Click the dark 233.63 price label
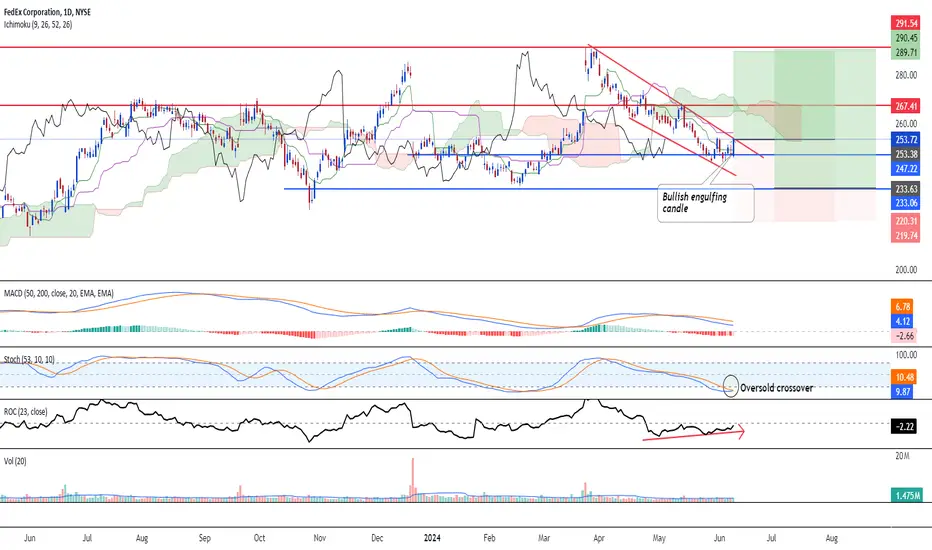Screen dimensions: 932x550 click(906, 189)
